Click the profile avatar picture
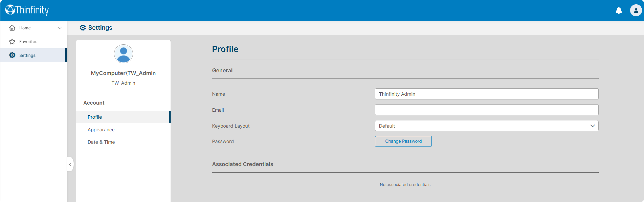Image resolution: width=644 pixels, height=202 pixels. [123, 54]
